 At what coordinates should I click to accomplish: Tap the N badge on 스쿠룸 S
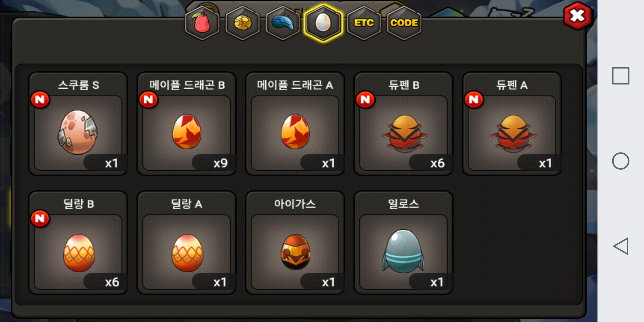click(x=40, y=100)
